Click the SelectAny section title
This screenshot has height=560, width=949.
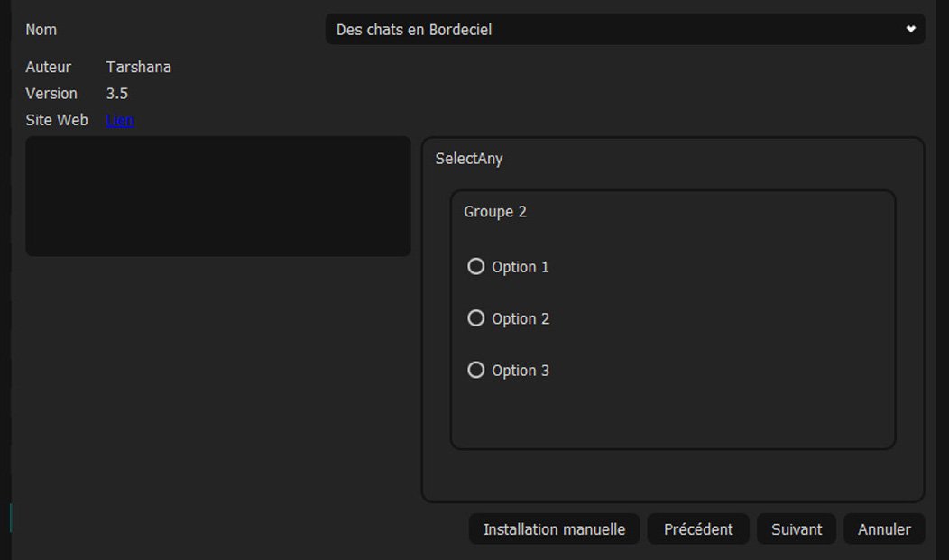pos(469,159)
